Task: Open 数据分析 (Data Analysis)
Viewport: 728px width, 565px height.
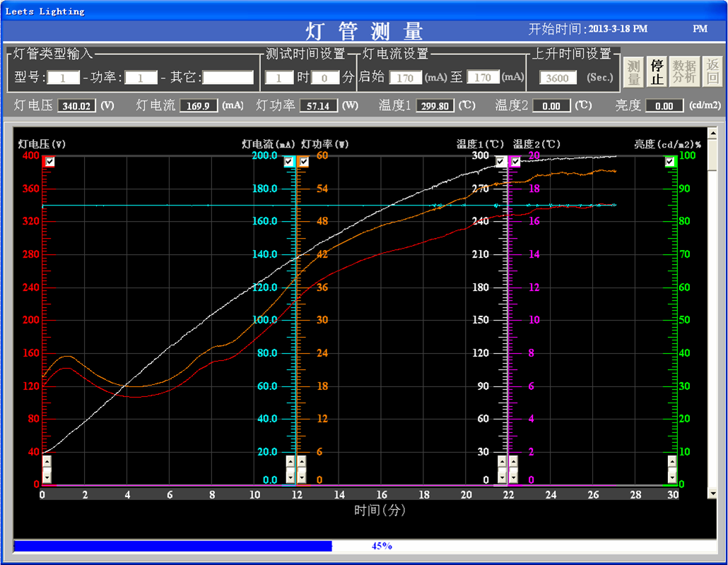Action: tap(683, 72)
